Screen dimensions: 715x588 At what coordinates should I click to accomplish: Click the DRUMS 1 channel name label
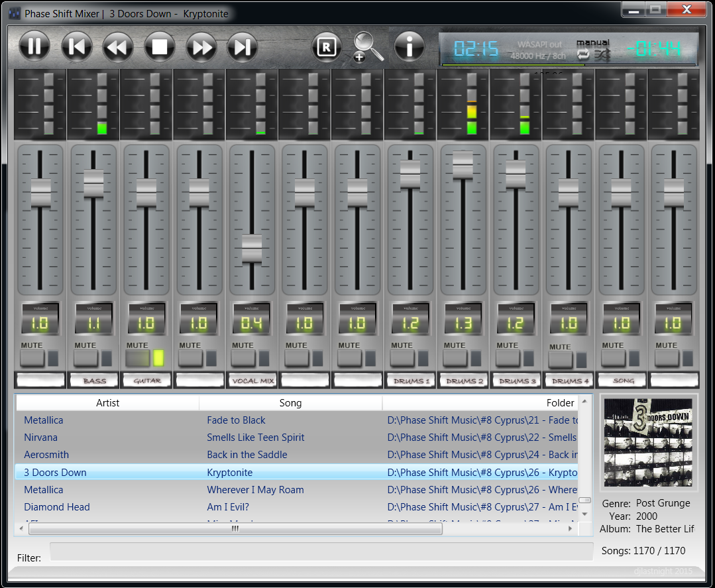[x=410, y=380]
